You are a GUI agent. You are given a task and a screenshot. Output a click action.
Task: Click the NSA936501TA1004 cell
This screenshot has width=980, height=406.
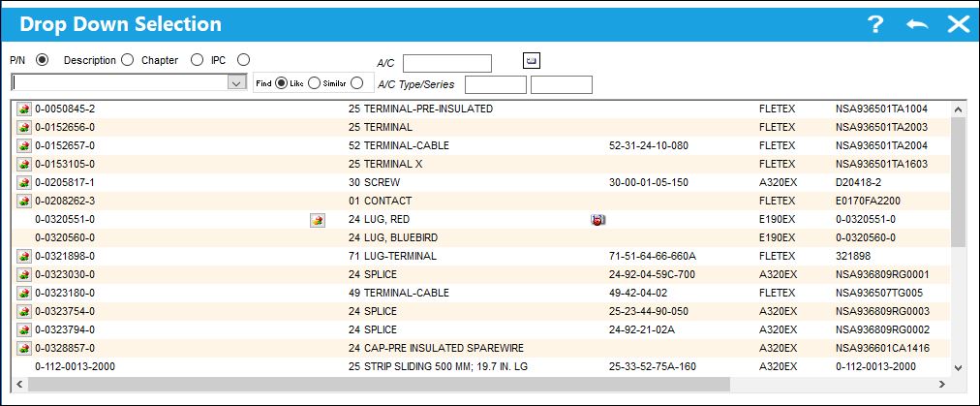pos(882,109)
